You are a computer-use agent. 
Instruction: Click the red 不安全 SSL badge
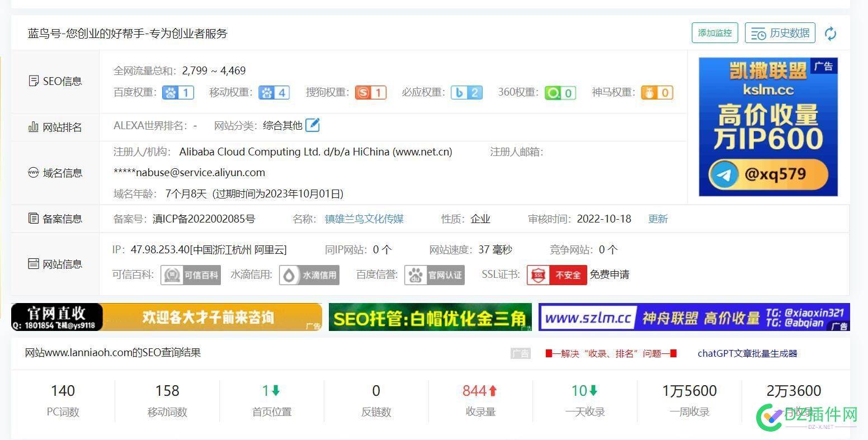pos(557,275)
